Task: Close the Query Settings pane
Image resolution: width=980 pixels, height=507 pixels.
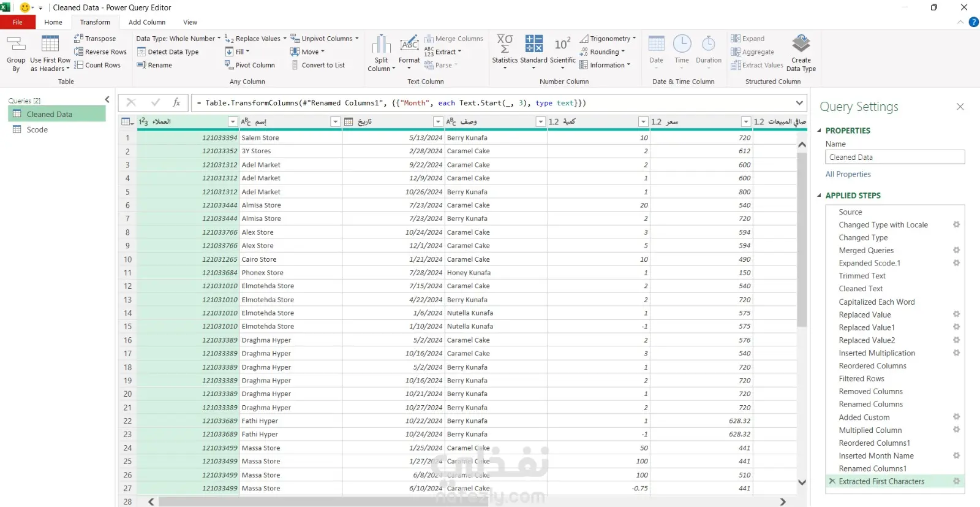Action: pyautogui.click(x=960, y=107)
